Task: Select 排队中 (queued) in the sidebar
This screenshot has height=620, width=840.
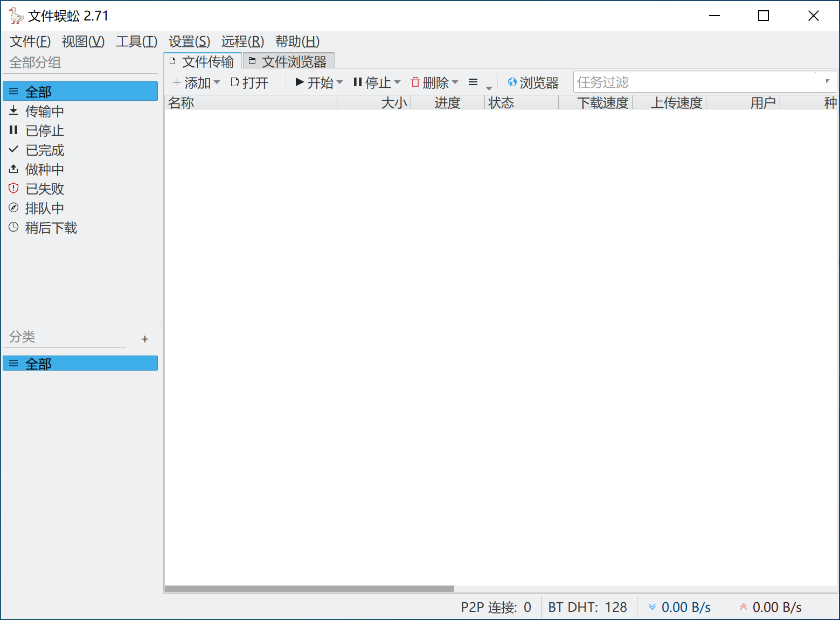Action: click(x=80, y=208)
